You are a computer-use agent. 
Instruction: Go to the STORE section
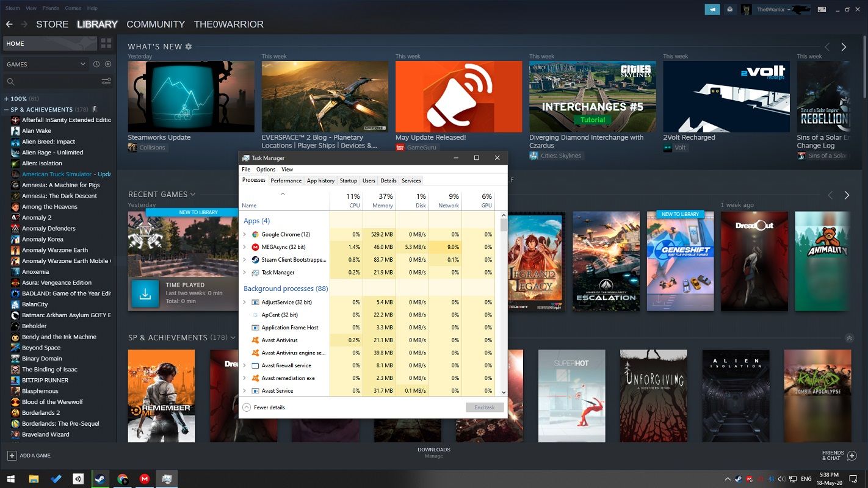pyautogui.click(x=52, y=24)
